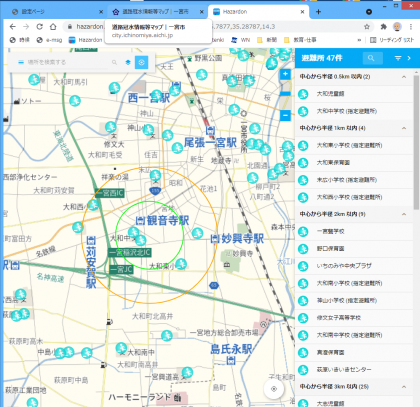The height and width of the screenshot is (407, 420).
Task: Close the Hazardon tab
Action: point(302,12)
